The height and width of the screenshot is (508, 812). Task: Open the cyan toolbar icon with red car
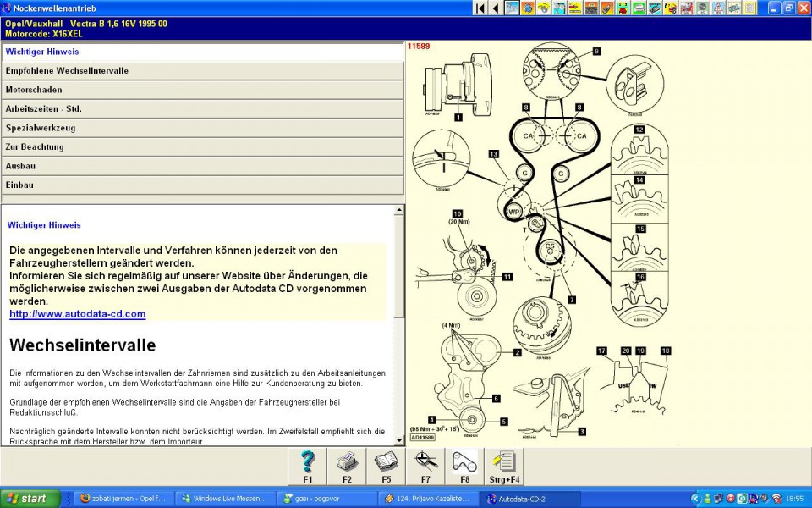click(623, 8)
